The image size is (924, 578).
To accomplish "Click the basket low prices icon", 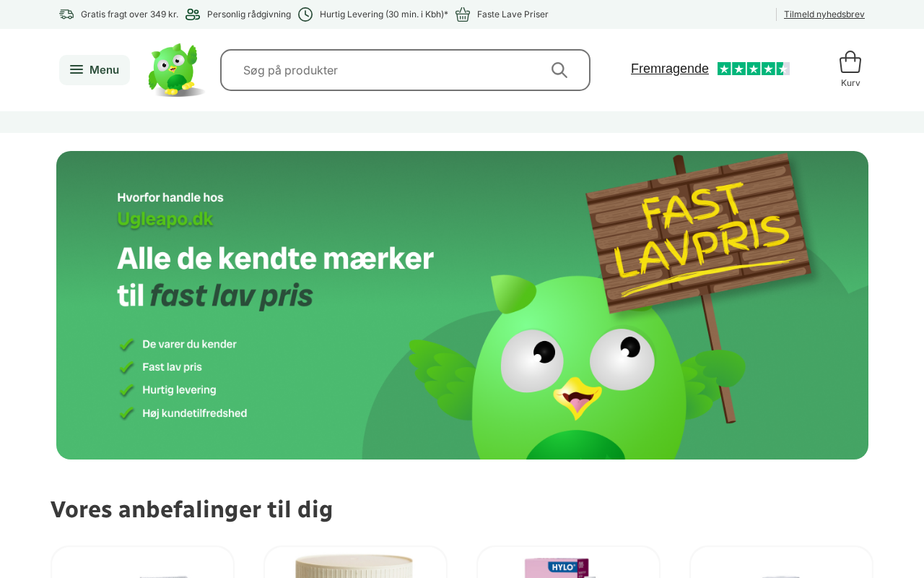I will tap(463, 14).
